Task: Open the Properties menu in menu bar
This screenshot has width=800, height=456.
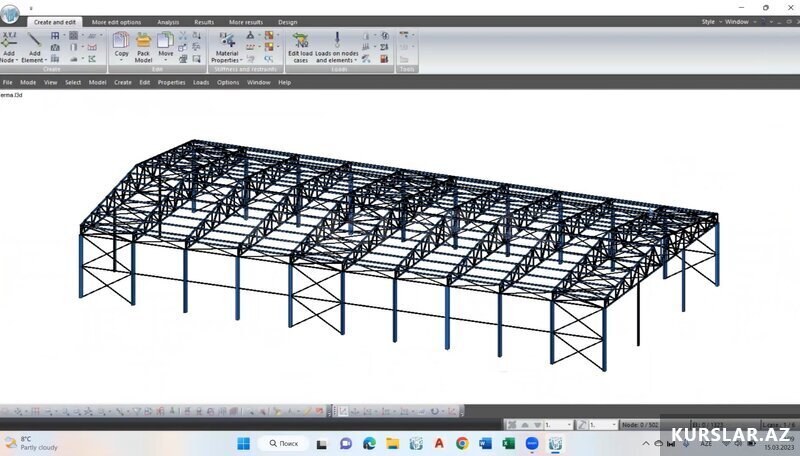Action: pos(171,82)
